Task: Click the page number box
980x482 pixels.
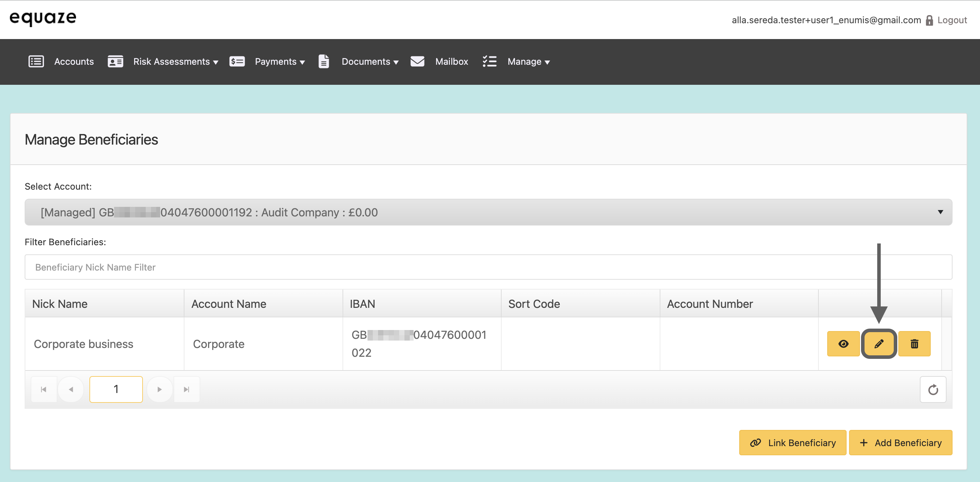Action: pos(116,389)
